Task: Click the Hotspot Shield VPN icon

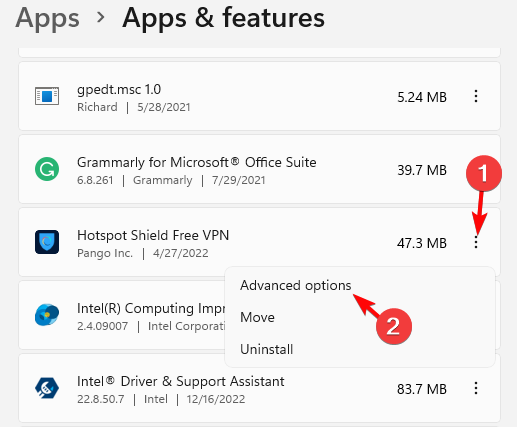Action: point(47,242)
